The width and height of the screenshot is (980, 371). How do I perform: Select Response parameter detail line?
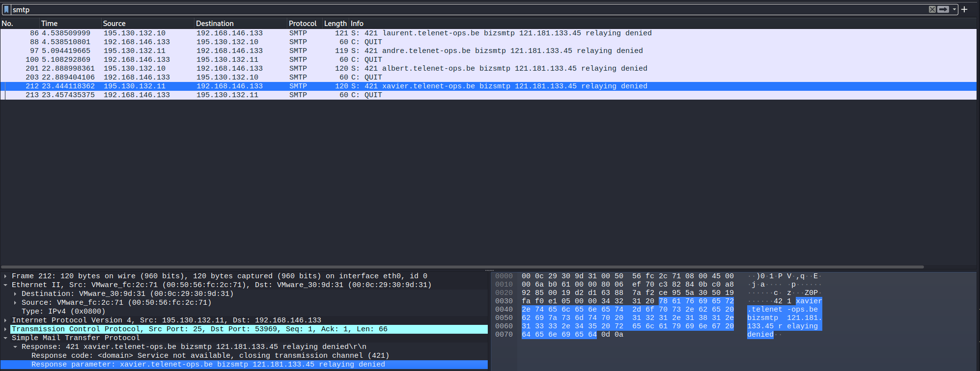[x=208, y=365]
